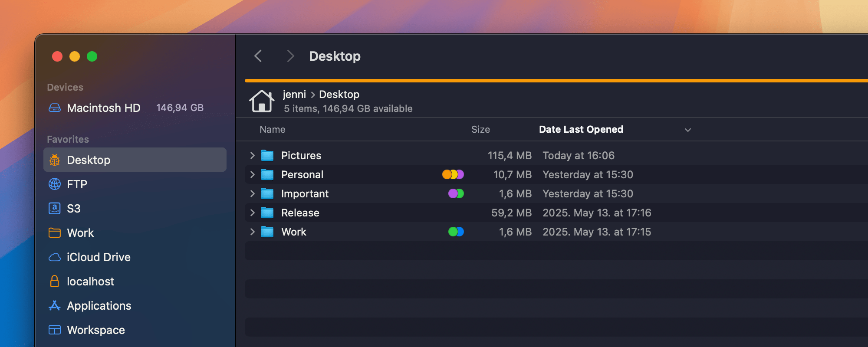The height and width of the screenshot is (347, 868).
Task: Select the Important folder row
Action: tap(556, 193)
